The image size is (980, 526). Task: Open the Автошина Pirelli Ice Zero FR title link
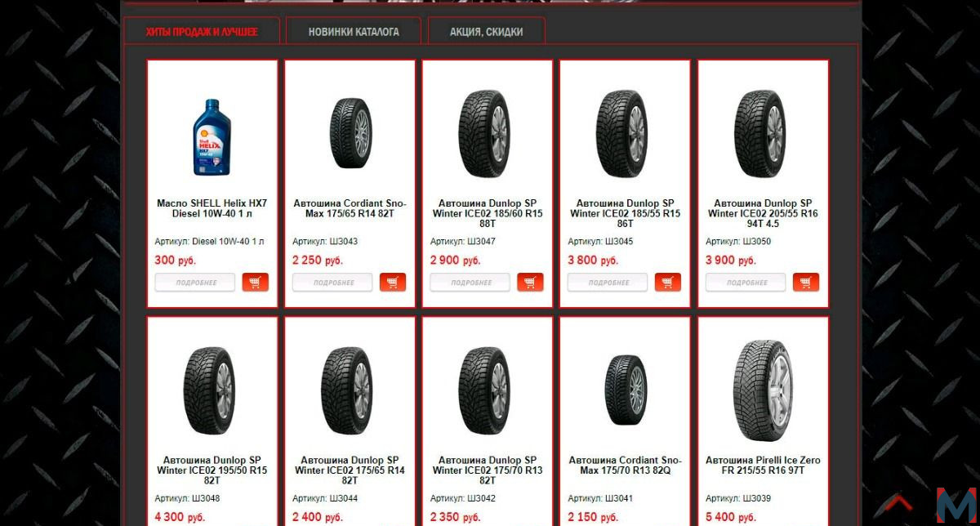764,465
